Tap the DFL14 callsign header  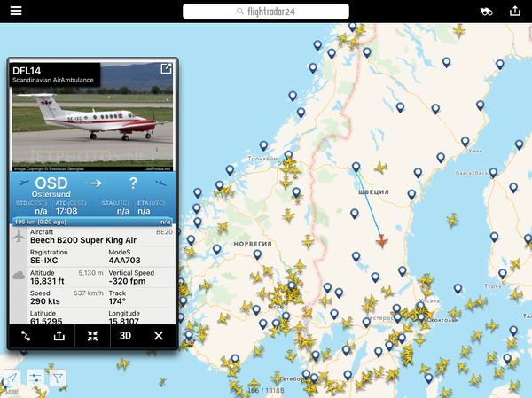point(28,70)
